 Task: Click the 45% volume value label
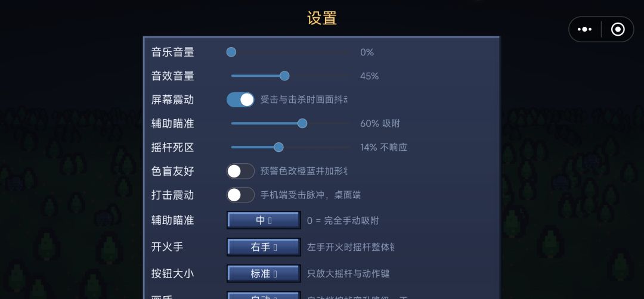[369, 76]
